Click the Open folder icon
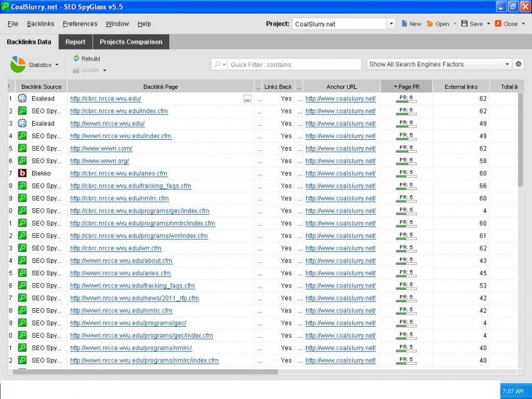This screenshot has height=399, width=532. (430, 23)
